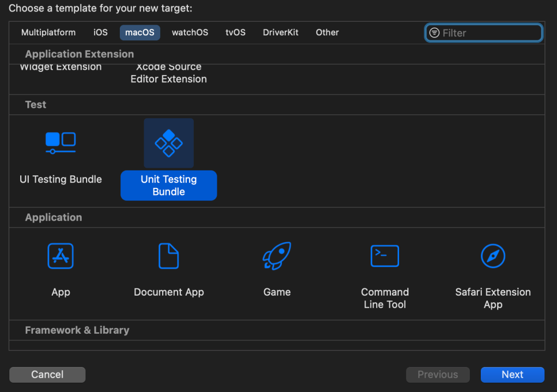Open the watchOS platform tab
The image size is (557, 392).
click(x=190, y=33)
